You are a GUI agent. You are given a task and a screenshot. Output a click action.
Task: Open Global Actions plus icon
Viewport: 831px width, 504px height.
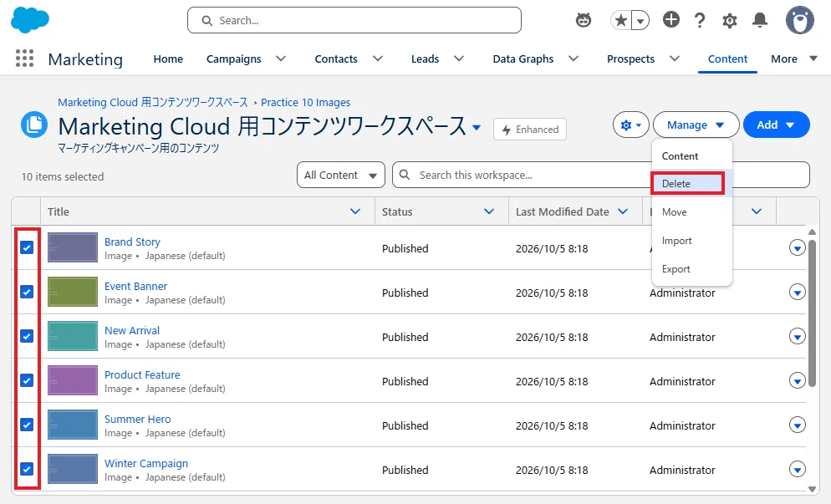pos(671,19)
